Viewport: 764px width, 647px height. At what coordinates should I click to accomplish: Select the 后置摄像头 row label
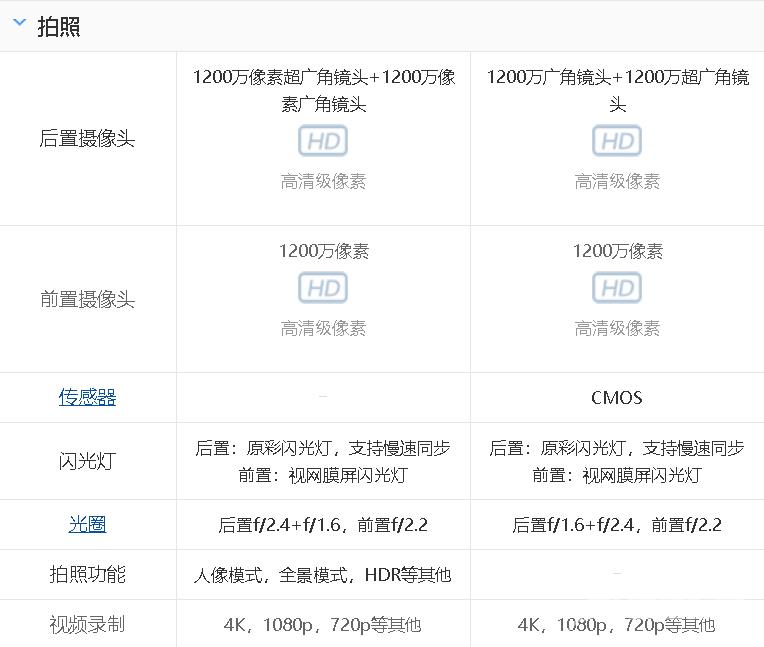[87, 139]
